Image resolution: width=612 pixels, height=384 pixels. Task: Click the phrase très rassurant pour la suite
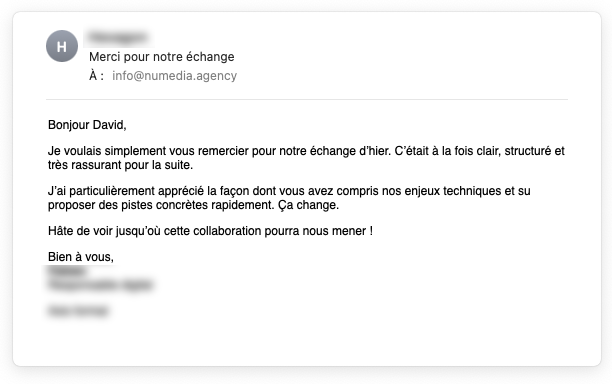(120, 165)
